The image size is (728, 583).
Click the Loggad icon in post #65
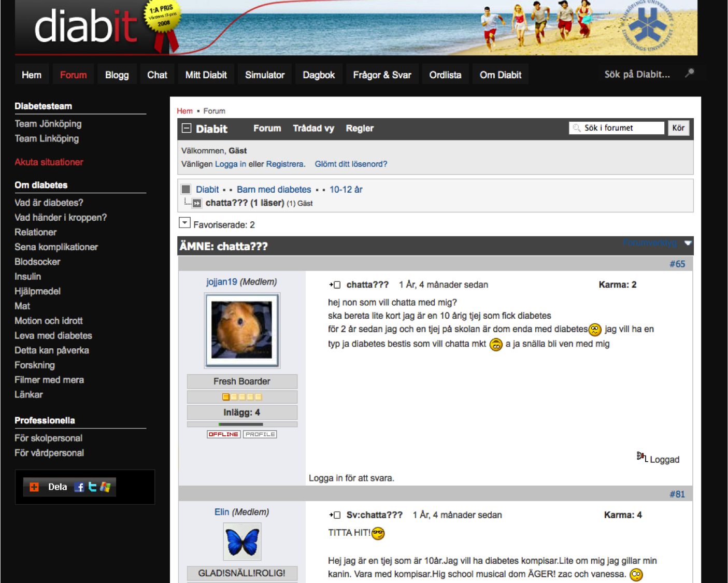[x=641, y=457]
